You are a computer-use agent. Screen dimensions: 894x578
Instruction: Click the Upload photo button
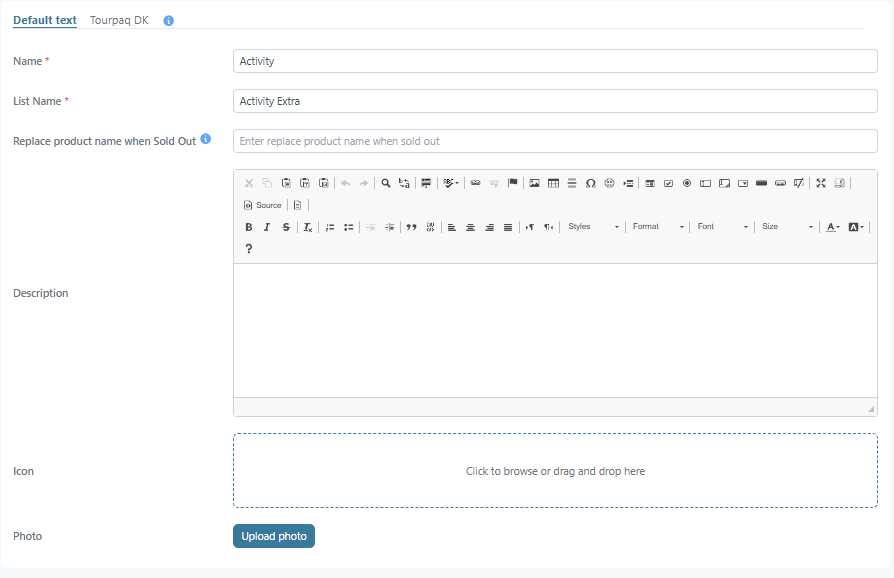coord(274,536)
